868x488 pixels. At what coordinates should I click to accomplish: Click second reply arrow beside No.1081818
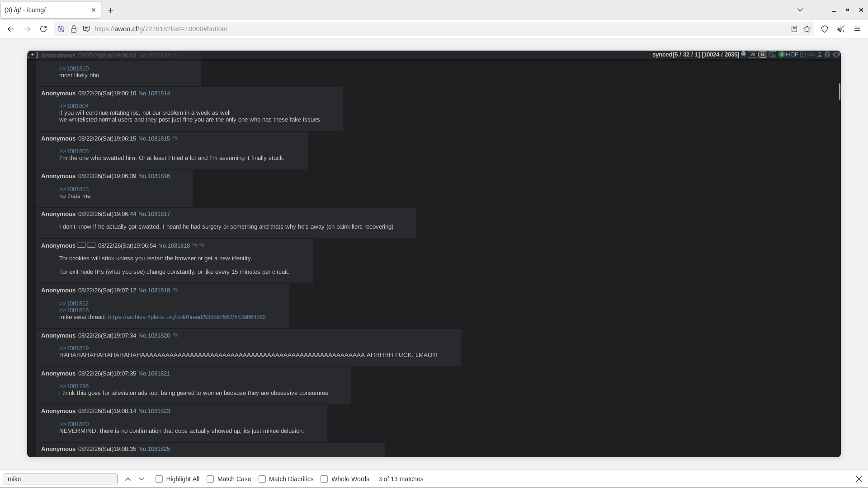point(202,245)
